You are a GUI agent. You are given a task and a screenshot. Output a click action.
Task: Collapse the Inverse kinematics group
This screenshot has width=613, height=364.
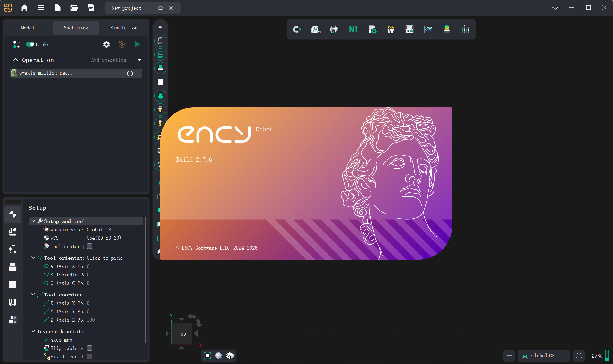click(33, 331)
